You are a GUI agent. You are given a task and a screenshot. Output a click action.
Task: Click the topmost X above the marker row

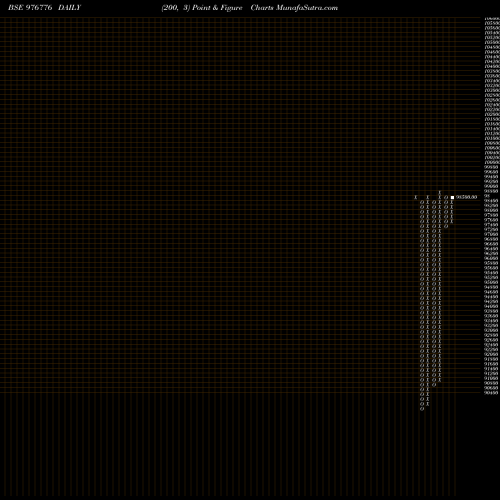440,192
